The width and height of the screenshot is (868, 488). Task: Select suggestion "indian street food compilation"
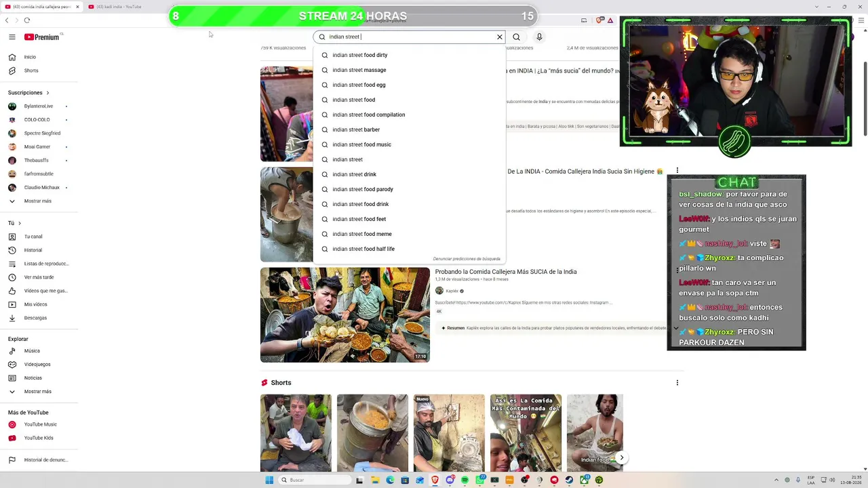(410, 115)
